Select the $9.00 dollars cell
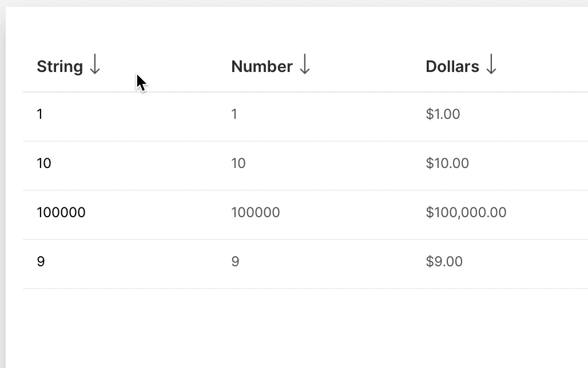The height and width of the screenshot is (368, 588). pos(444,262)
